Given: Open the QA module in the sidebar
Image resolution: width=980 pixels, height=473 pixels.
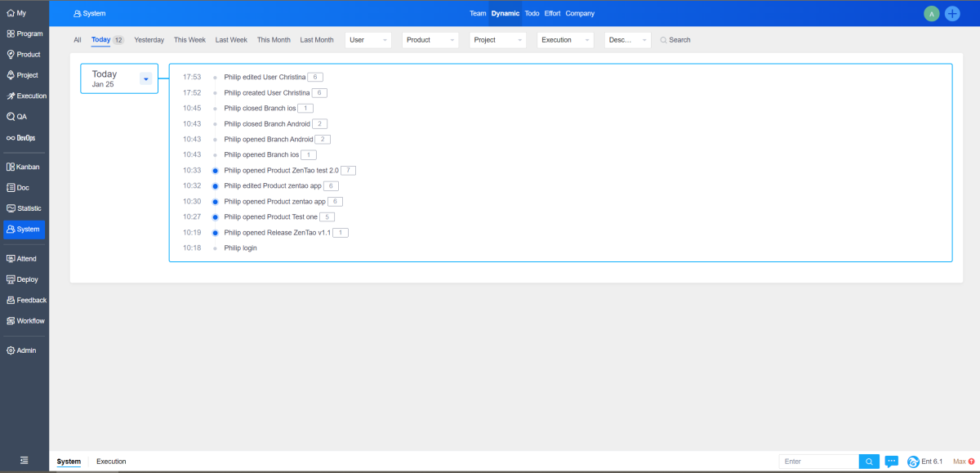Looking at the screenshot, I should pyautogui.click(x=23, y=117).
